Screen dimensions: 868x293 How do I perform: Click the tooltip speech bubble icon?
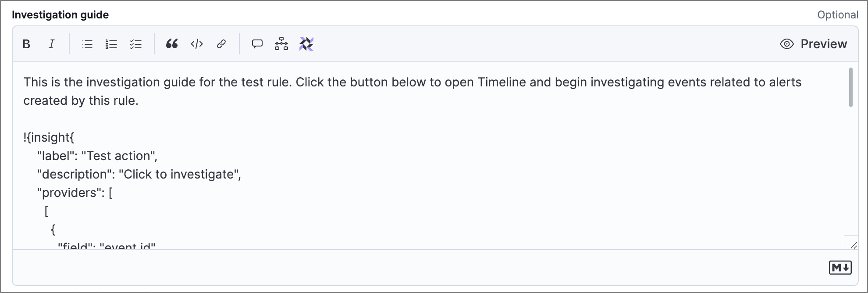[257, 44]
